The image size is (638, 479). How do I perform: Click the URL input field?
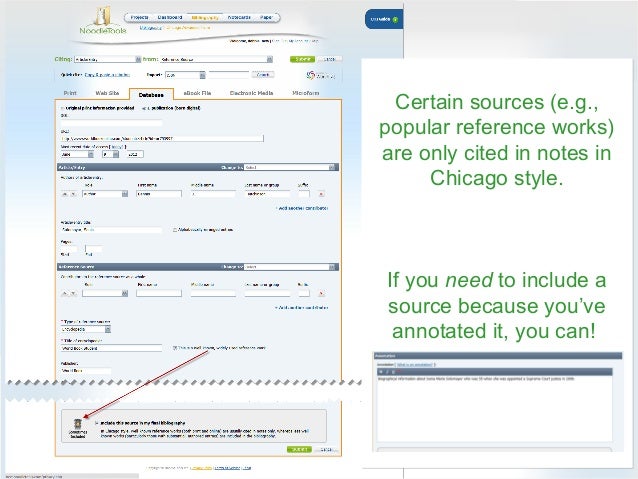point(162,138)
